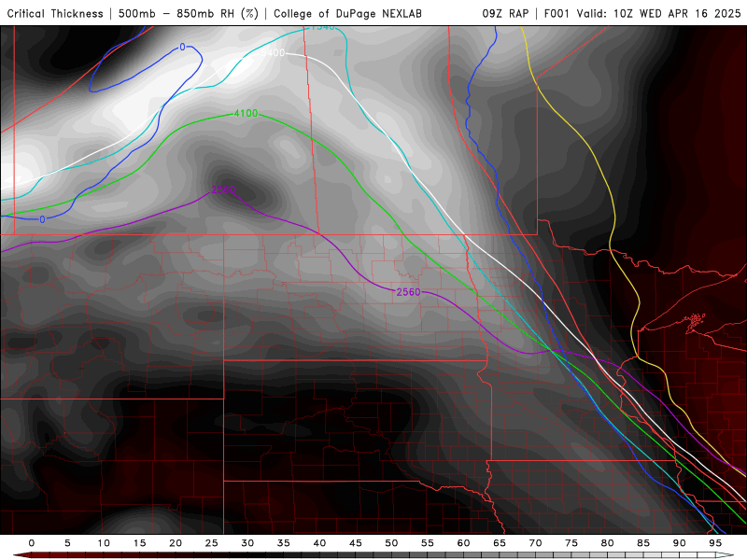
Task: Select the purple "2560" label over the county grid
Action: click(408, 292)
